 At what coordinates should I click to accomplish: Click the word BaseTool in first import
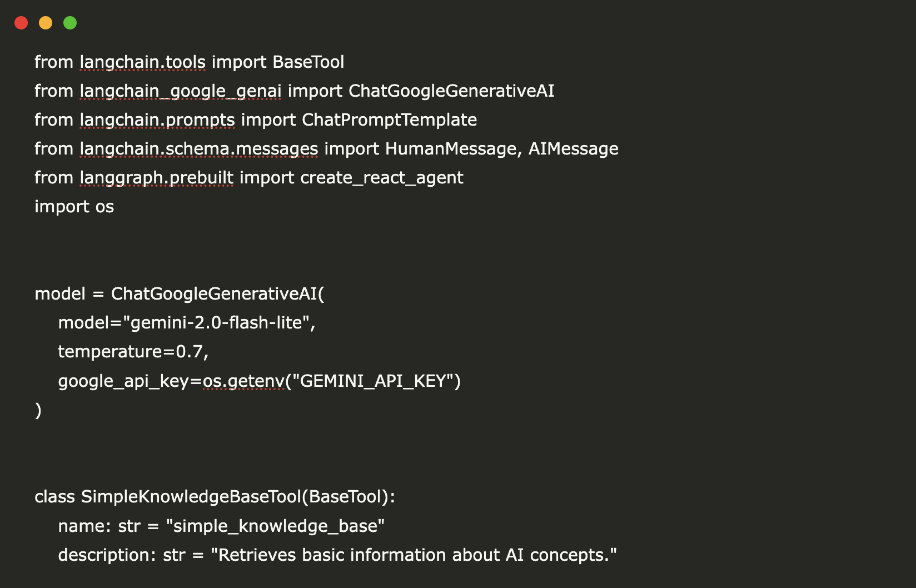308,62
